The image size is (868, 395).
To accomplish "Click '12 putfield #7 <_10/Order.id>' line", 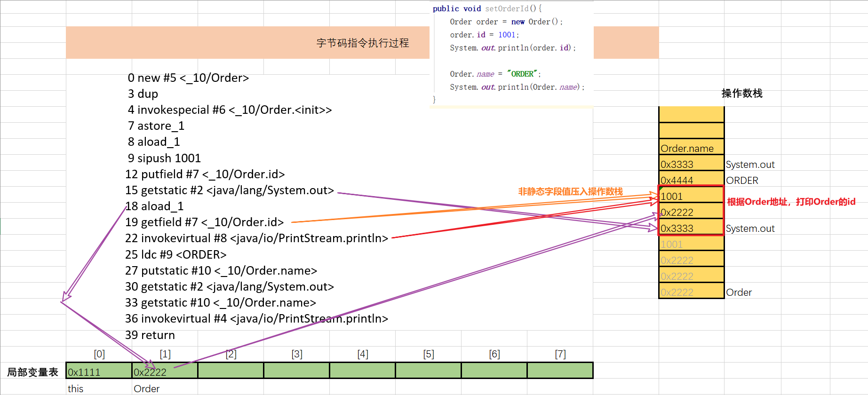I will (x=205, y=174).
